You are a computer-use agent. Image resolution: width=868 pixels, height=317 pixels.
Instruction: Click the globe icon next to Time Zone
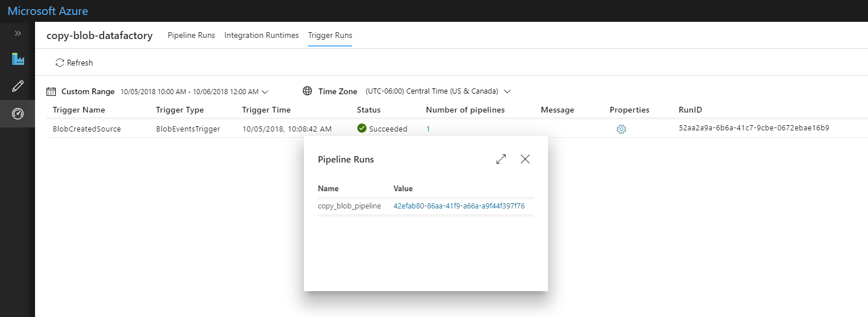point(307,91)
